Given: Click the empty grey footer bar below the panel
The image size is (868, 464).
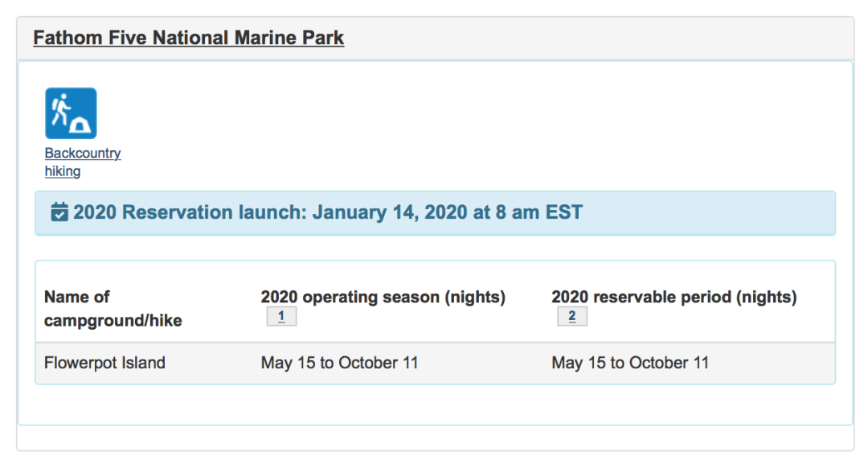Looking at the screenshot, I should click(434, 438).
